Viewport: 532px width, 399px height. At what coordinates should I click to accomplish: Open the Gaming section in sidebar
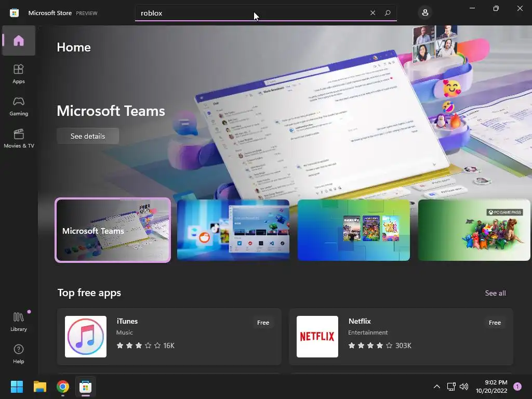tap(19, 106)
